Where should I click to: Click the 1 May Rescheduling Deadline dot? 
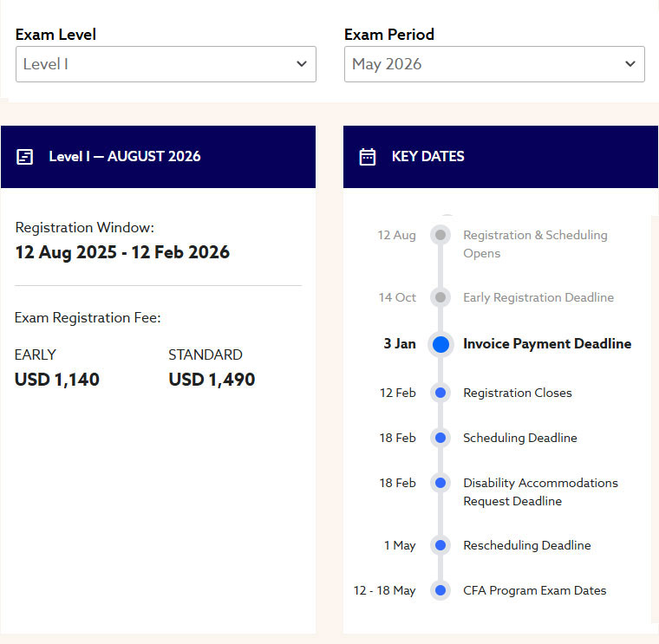(440, 545)
